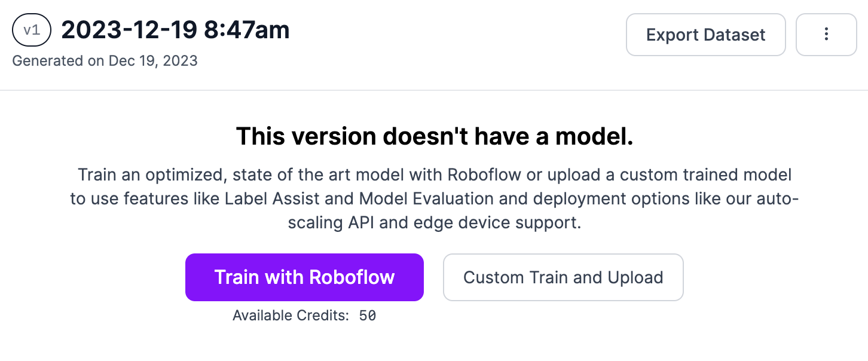This screenshot has width=868, height=361.
Task: Click the v1 version badge
Action: click(32, 31)
